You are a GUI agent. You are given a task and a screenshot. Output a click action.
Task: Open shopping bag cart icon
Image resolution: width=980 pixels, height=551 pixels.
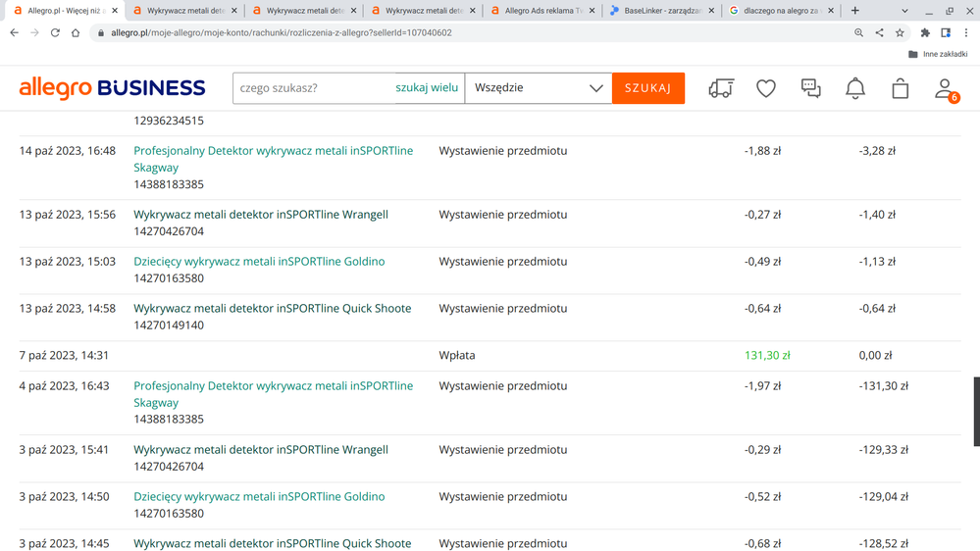(x=900, y=88)
